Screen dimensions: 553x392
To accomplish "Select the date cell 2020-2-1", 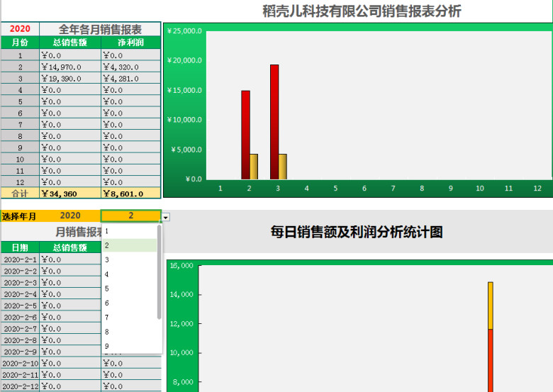I will 20,259.
